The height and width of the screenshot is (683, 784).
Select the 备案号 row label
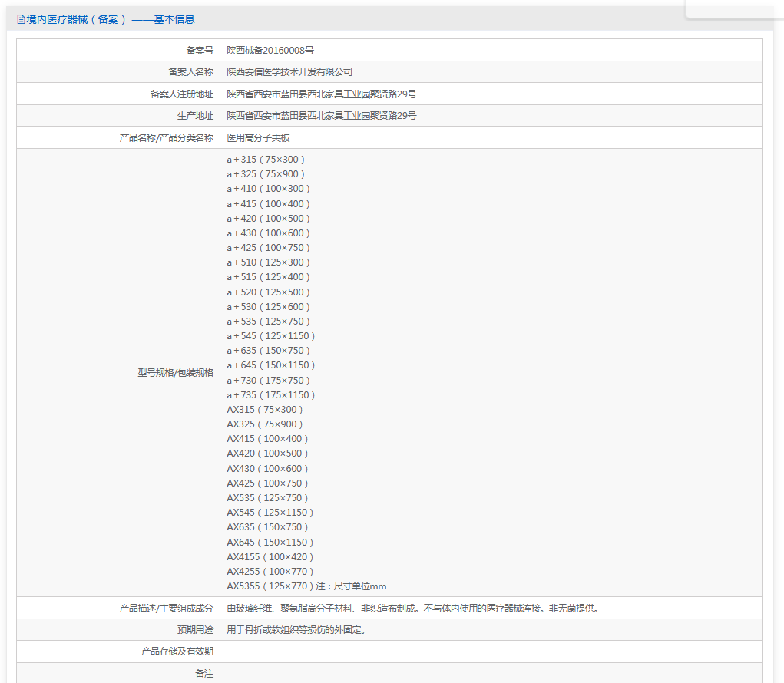[x=200, y=51]
